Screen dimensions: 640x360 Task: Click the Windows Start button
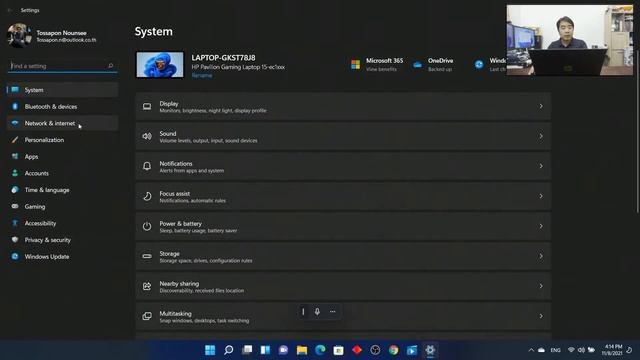click(210, 350)
